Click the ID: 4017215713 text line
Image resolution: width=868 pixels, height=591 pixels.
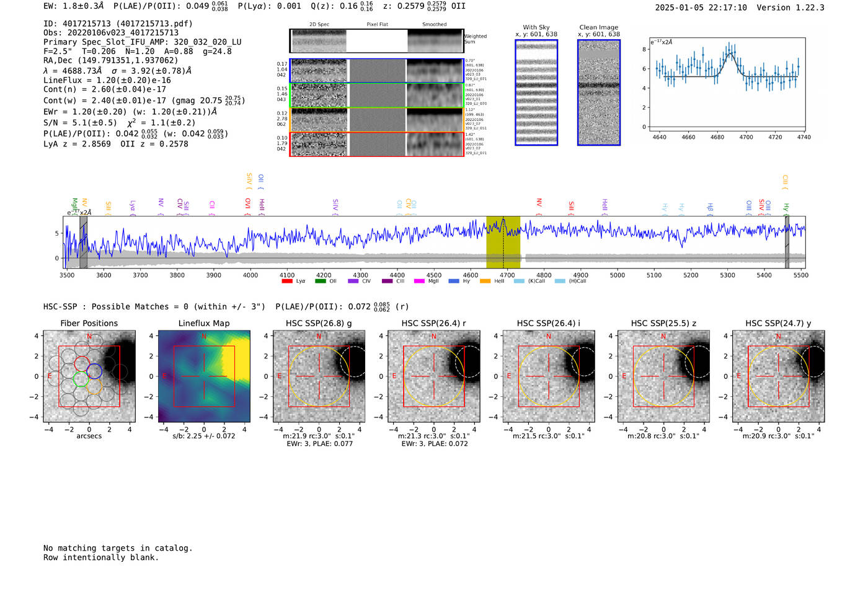click(118, 24)
